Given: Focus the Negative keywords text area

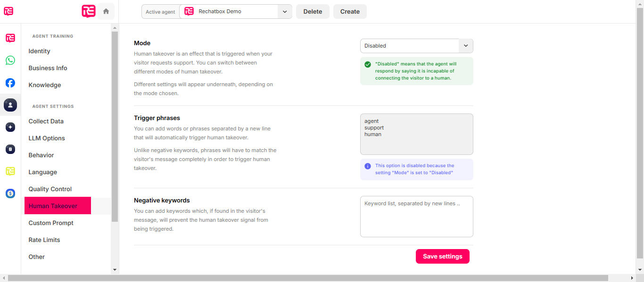Looking at the screenshot, I should click(417, 217).
